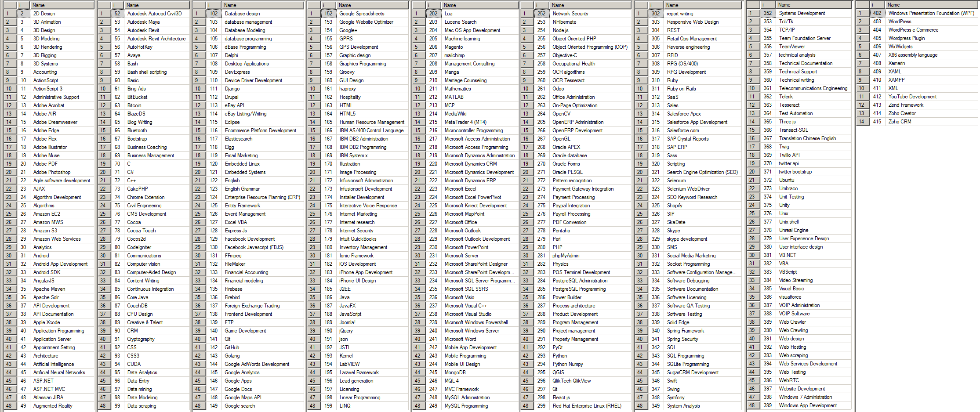The height and width of the screenshot is (412, 980).
Task: Click the "Machine learning" entry
Action: 479,39
